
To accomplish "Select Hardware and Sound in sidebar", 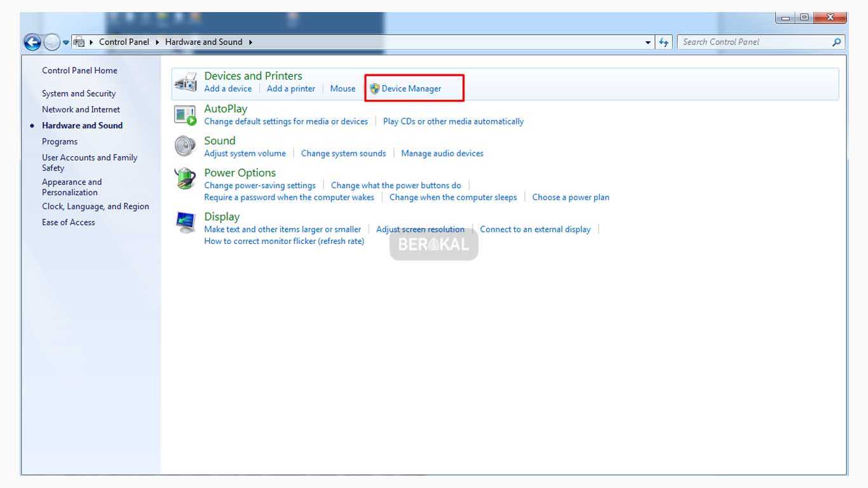I will coord(82,125).
